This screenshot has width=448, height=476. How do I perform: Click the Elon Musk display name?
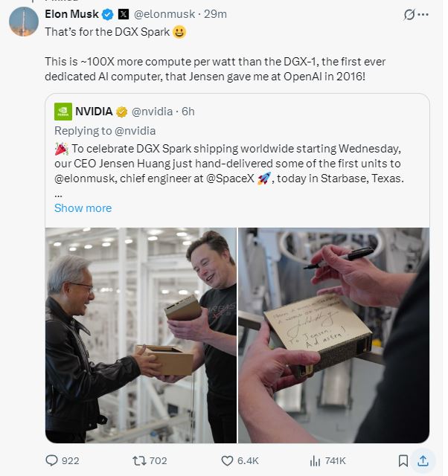coord(71,14)
